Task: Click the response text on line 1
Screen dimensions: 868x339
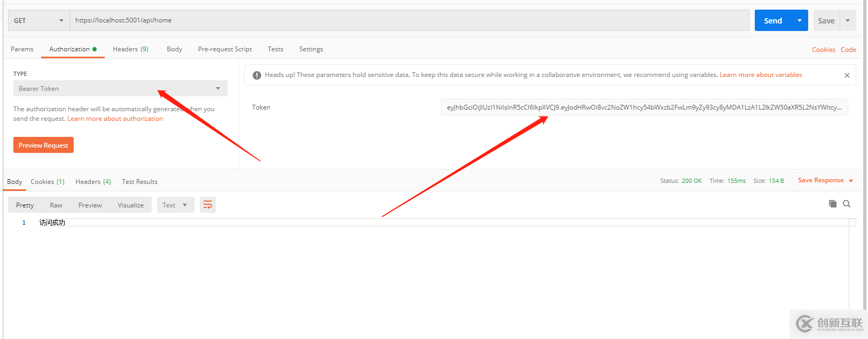Action: point(52,222)
